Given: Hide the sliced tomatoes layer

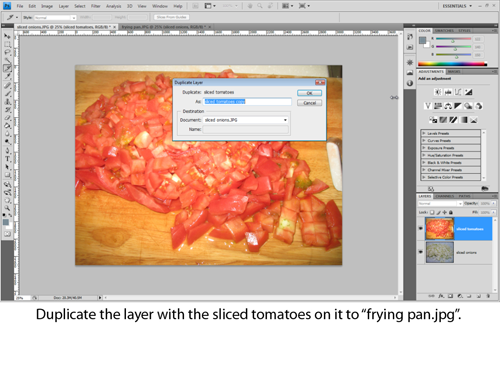Looking at the screenshot, I should click(421, 229).
